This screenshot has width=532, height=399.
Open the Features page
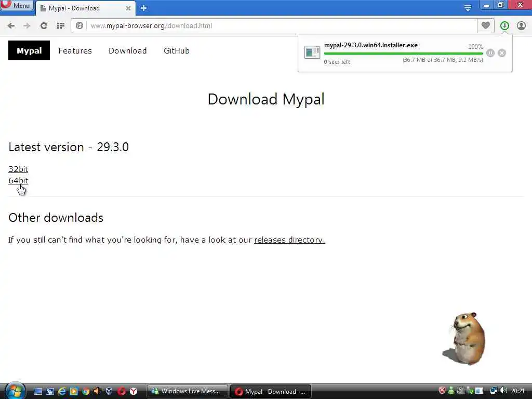point(75,51)
